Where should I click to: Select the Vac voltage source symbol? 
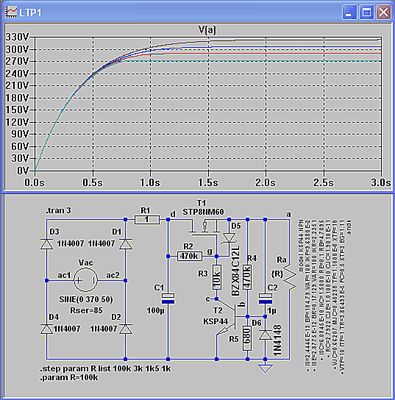(x=86, y=281)
